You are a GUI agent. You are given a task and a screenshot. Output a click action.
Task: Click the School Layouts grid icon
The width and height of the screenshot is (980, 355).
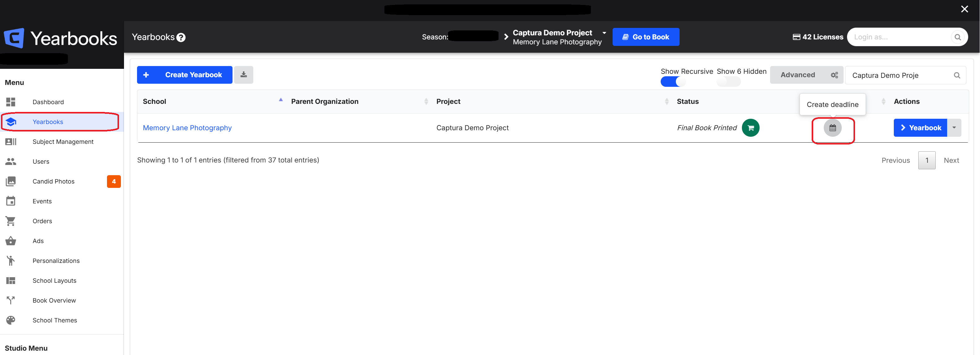[x=11, y=280]
